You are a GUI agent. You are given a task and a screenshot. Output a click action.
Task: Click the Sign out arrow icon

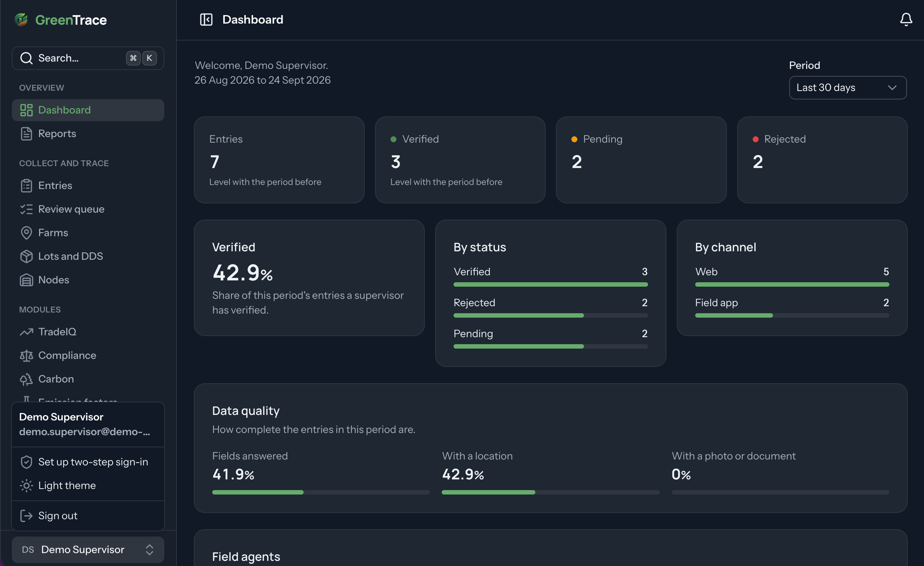[26, 516]
